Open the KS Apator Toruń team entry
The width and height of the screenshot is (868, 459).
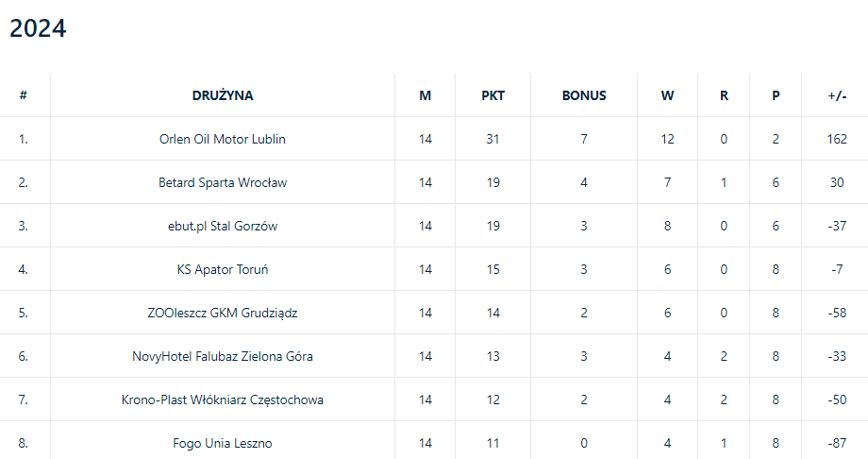pos(223,269)
